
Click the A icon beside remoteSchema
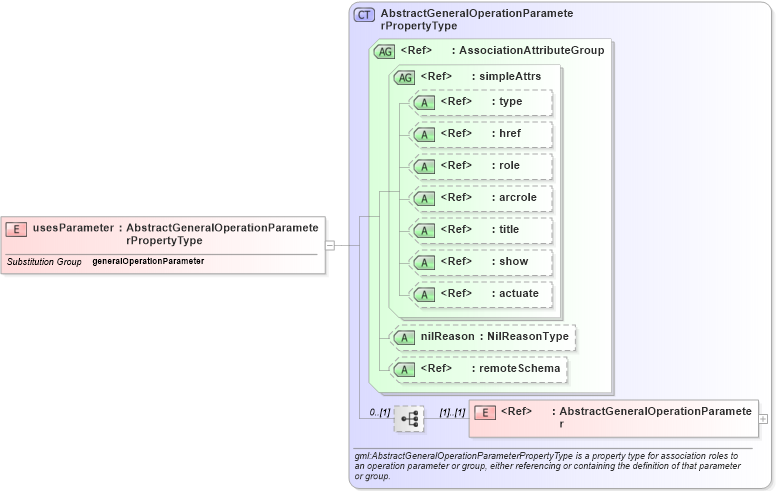coord(404,370)
